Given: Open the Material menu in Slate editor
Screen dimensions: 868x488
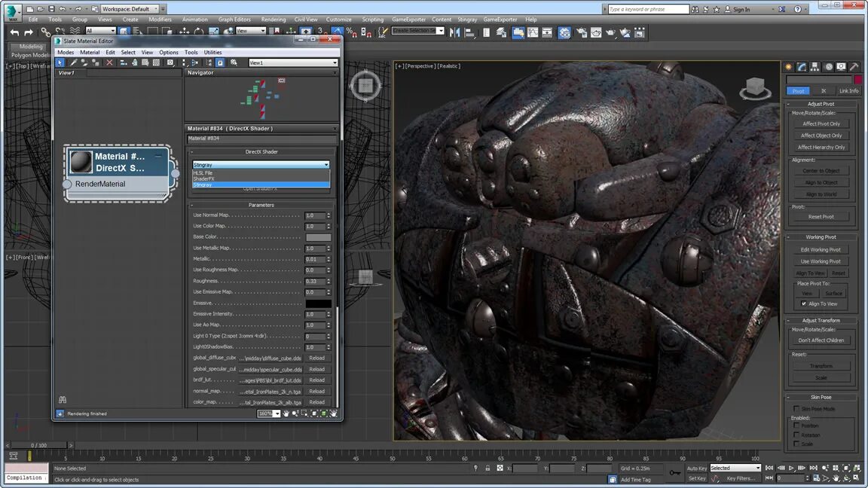Looking at the screenshot, I should [90, 53].
